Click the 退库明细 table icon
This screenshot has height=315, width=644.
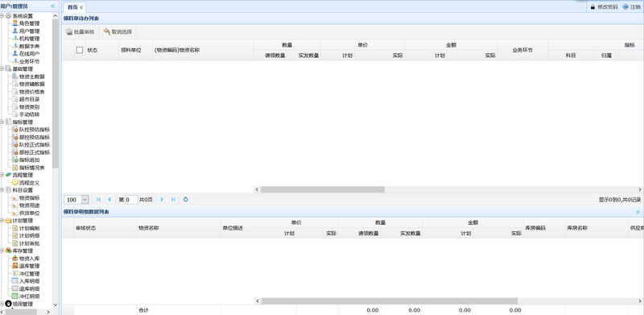15,288
